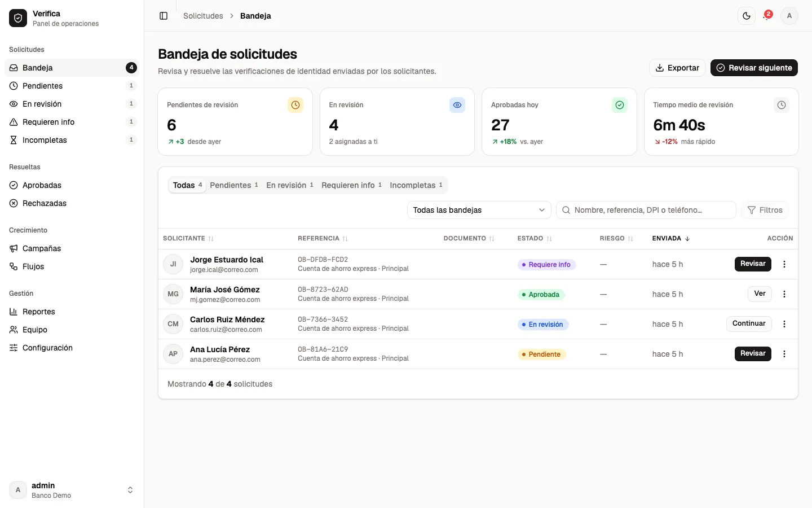
Task: Sort table by Estado column
Action: click(x=535, y=239)
